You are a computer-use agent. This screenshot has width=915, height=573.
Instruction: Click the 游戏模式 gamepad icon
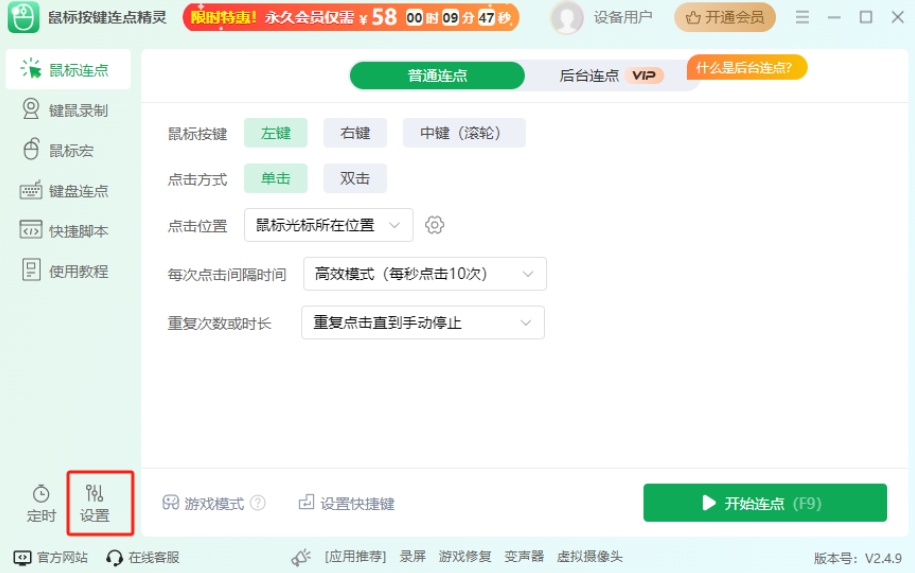pos(170,502)
